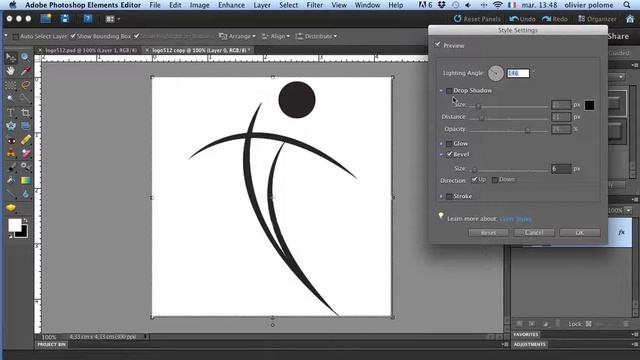Select the Lasso tool
This screenshot has width=640, height=360.
25,85
